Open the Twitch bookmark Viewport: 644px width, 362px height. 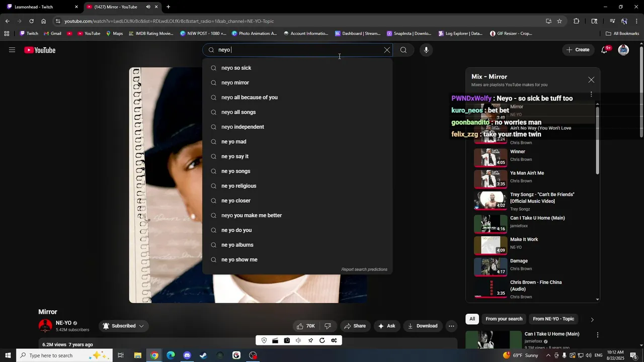[29, 34]
